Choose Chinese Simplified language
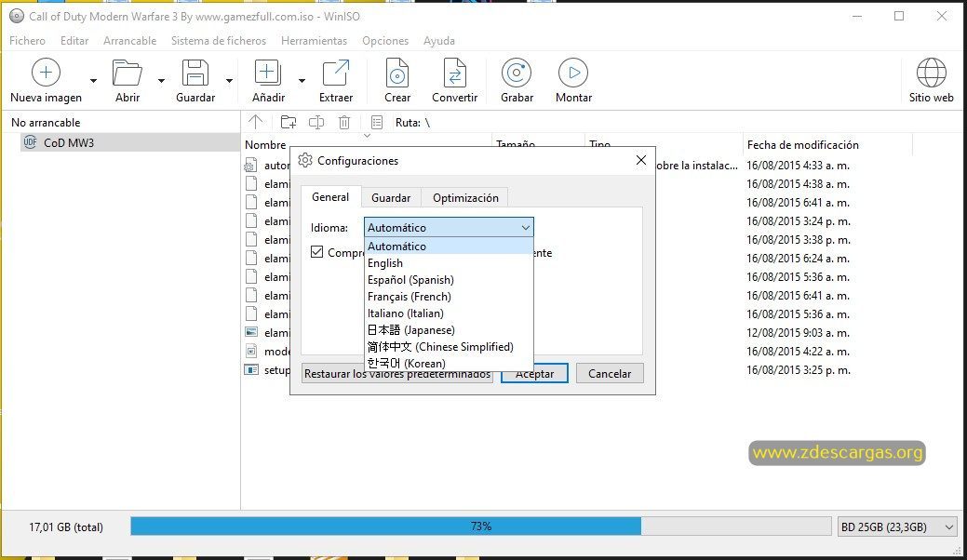This screenshot has width=967, height=560. pyautogui.click(x=449, y=346)
